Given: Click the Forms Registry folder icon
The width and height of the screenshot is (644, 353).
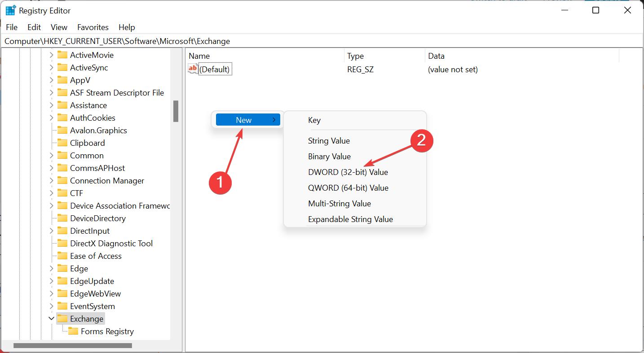Looking at the screenshot, I should (x=73, y=331).
